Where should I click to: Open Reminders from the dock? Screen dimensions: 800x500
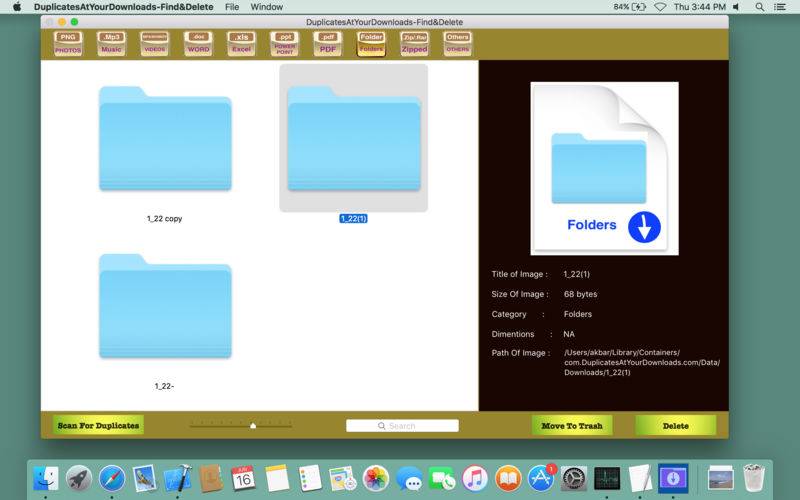coord(310,479)
